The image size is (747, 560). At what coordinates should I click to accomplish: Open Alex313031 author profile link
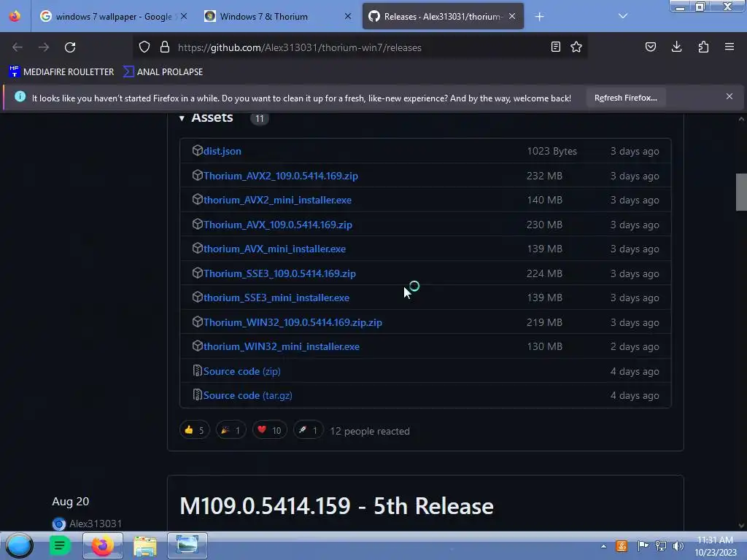pos(96,524)
